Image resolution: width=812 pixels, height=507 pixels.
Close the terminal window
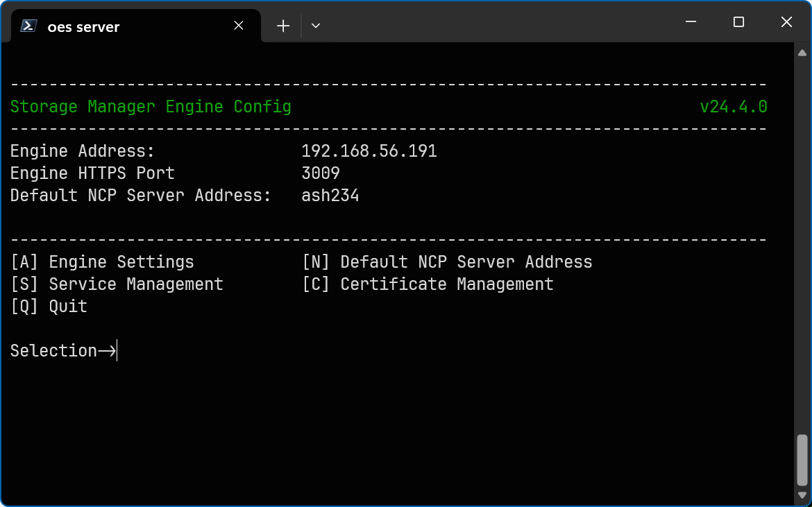click(786, 22)
